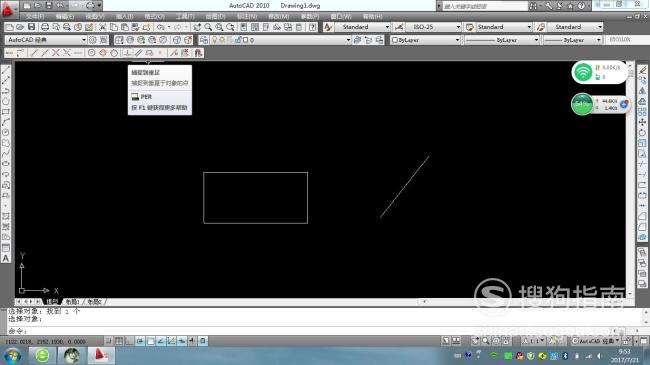Select the Erase tool in modify toolbar
The width and height of the screenshot is (650, 365).
point(642,71)
